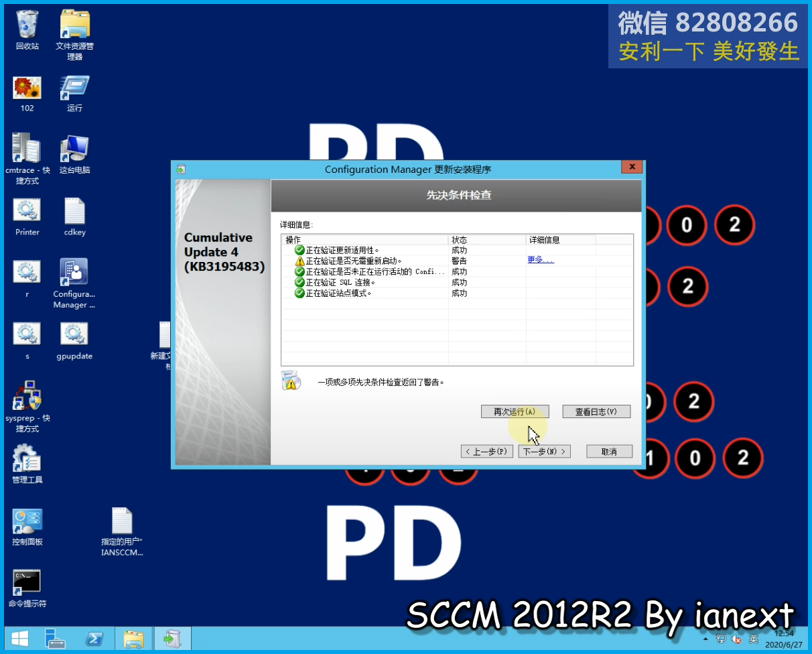
Task: Launch PowerShell from the taskbar
Action: (94, 639)
